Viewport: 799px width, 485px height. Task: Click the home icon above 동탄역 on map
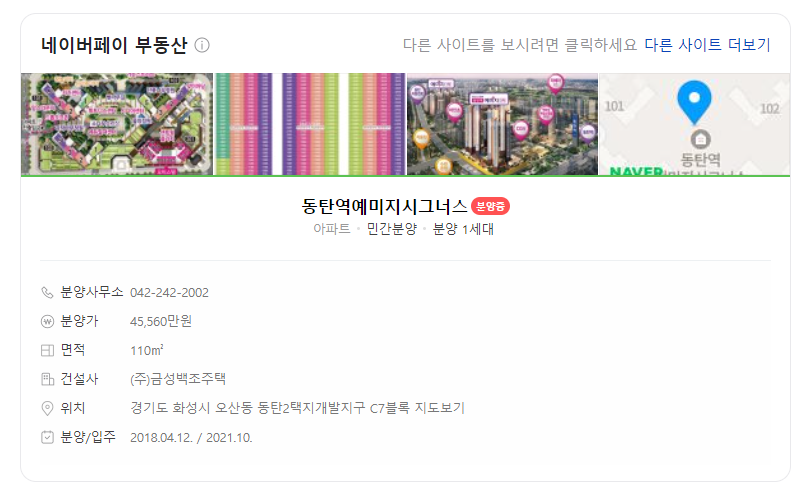point(701,139)
